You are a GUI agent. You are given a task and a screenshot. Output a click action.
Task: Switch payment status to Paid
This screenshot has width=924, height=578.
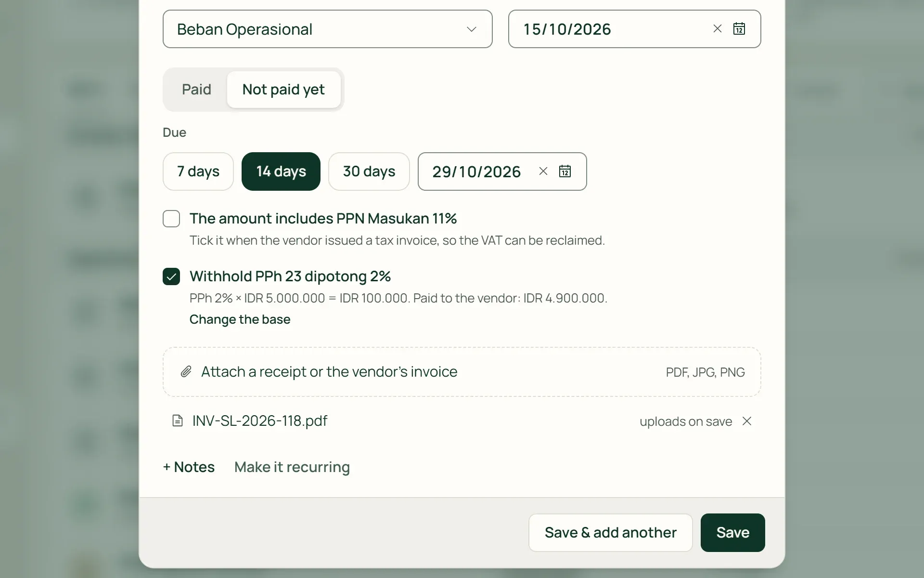(x=196, y=90)
